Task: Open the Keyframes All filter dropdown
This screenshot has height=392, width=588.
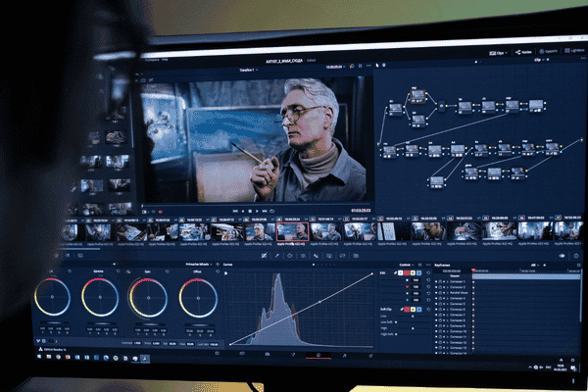Action: (x=535, y=266)
